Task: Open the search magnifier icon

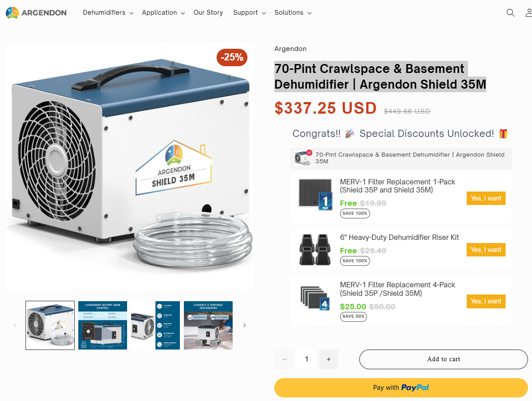Action: (x=510, y=13)
